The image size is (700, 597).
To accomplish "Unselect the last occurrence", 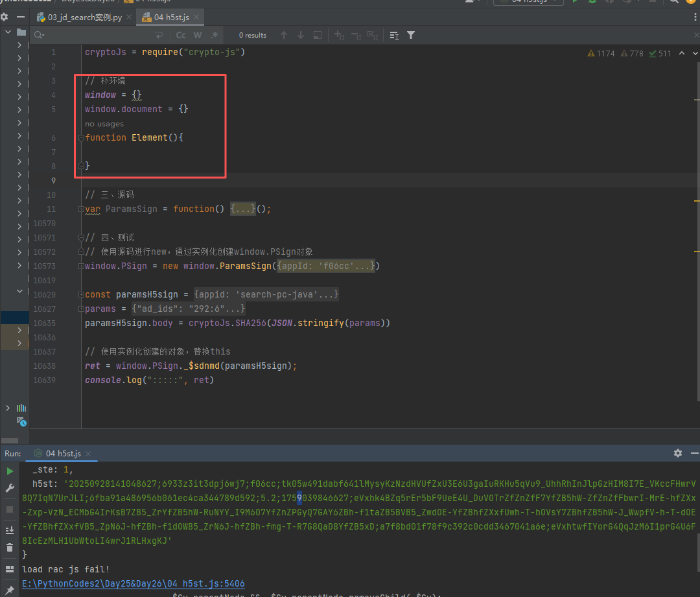I will (356, 35).
